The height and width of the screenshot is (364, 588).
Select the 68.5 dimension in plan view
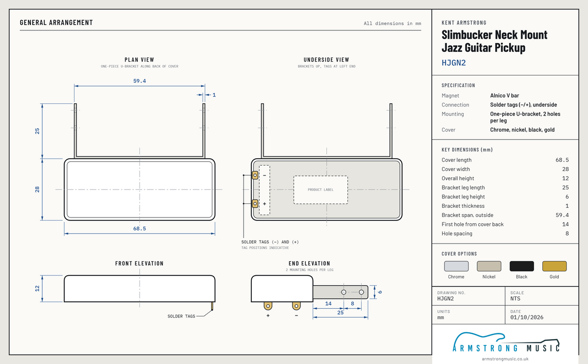tap(140, 228)
